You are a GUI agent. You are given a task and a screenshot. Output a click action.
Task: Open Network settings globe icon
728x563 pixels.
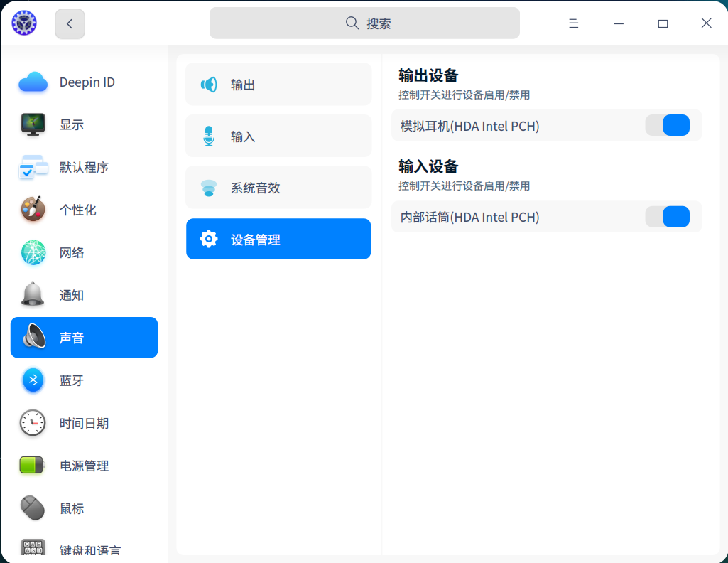coord(33,252)
